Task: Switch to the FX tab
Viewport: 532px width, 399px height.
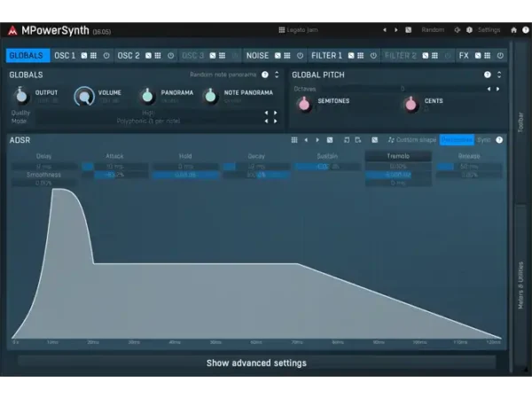Action: click(464, 55)
